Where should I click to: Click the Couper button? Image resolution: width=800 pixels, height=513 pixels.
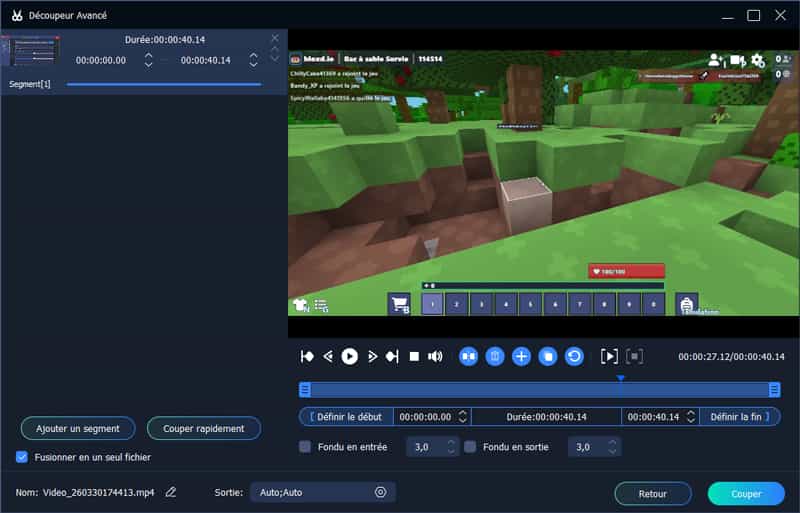pos(746,494)
